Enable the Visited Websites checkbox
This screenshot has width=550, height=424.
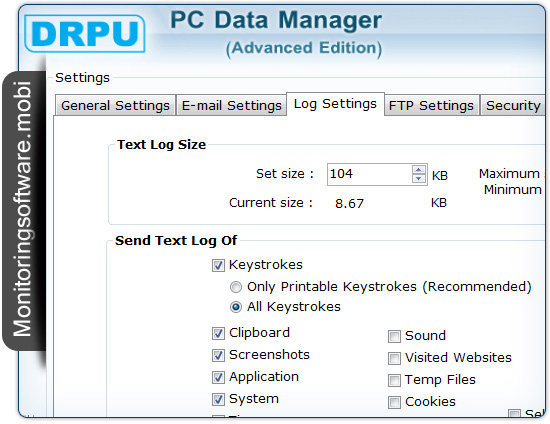(394, 358)
